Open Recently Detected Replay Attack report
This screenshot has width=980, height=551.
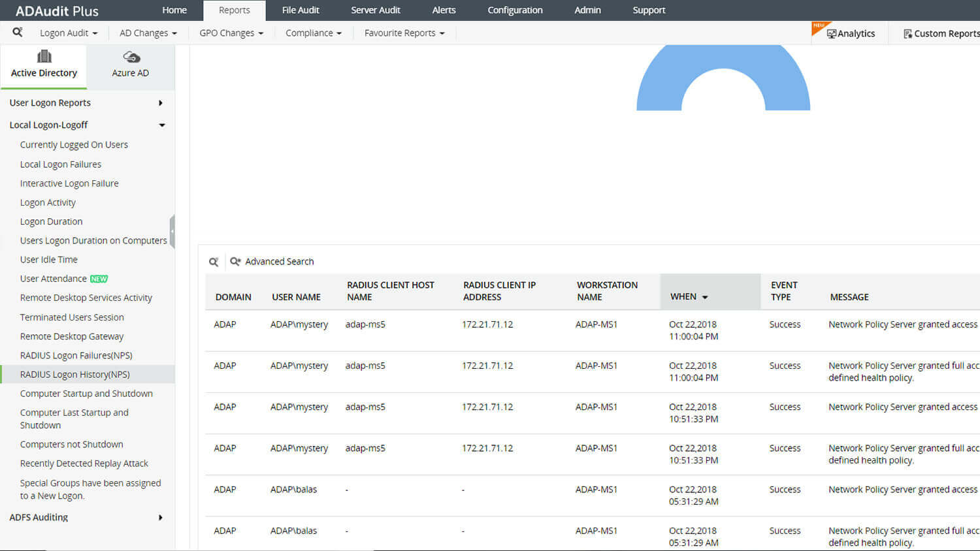tap(84, 464)
